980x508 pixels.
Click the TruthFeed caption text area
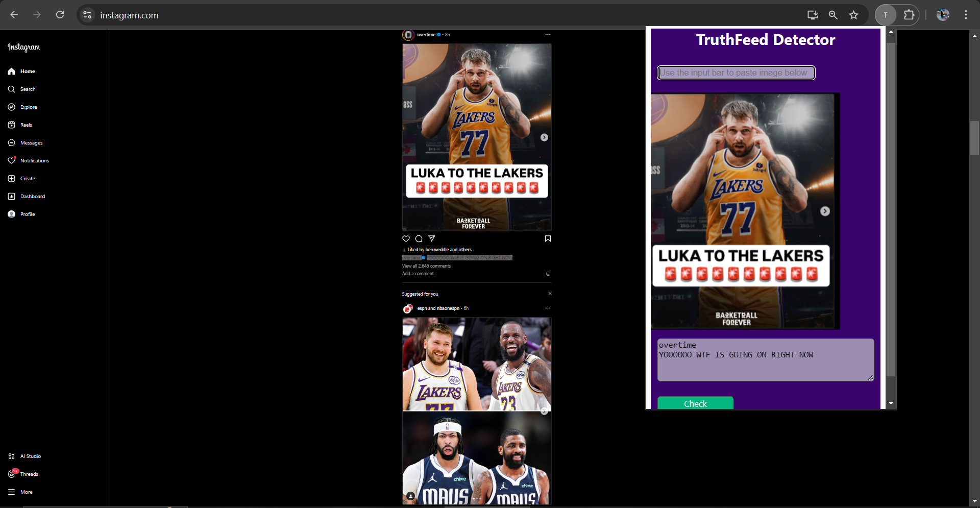(x=766, y=360)
